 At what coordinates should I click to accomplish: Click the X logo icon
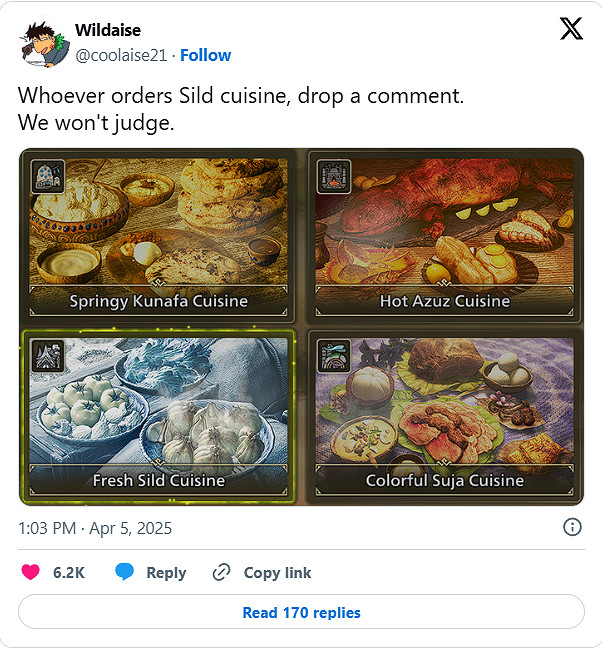point(571,30)
